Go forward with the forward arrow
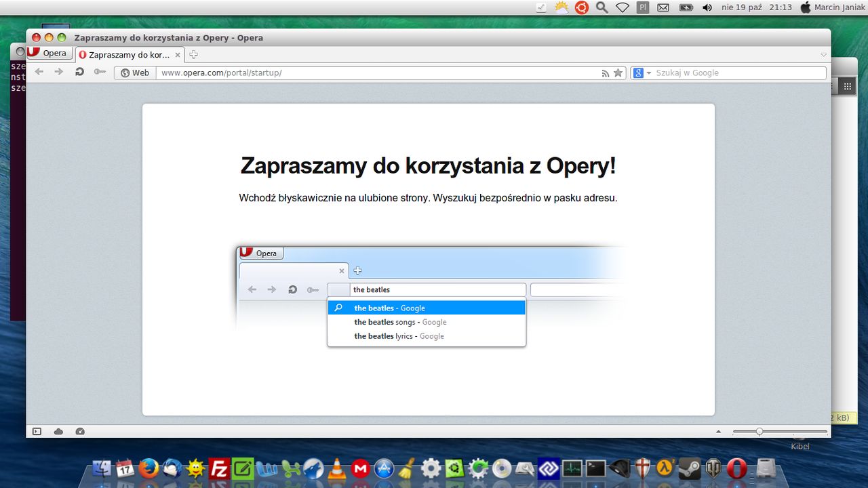 click(x=59, y=72)
